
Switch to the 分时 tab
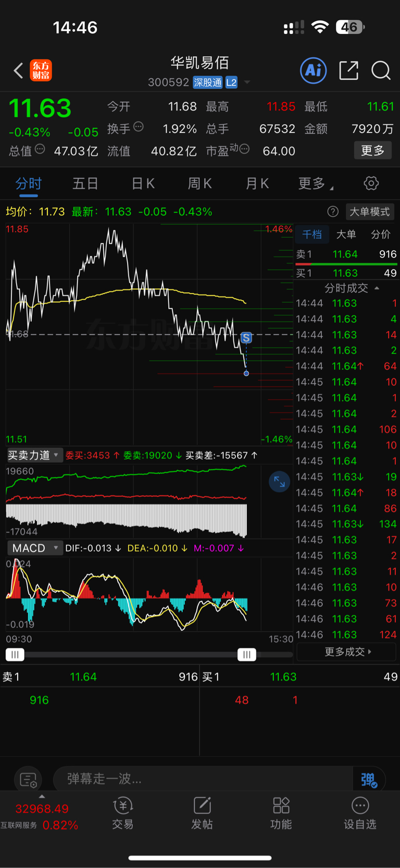(28, 184)
